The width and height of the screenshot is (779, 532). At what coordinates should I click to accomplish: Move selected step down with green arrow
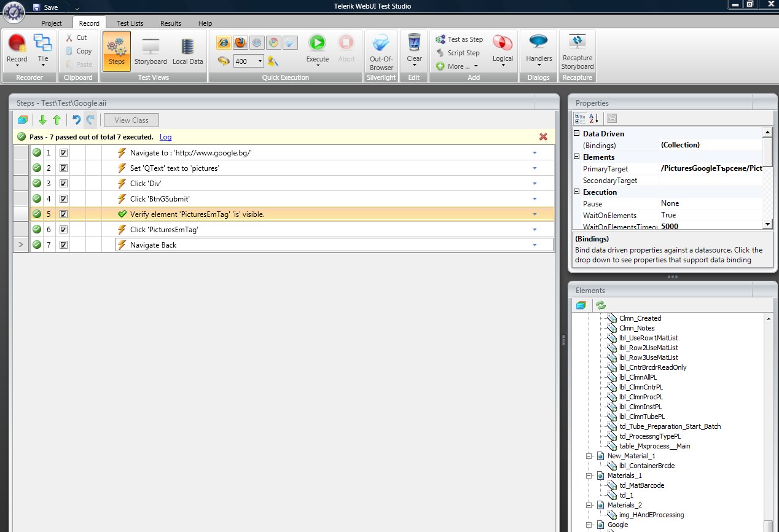[x=42, y=120]
